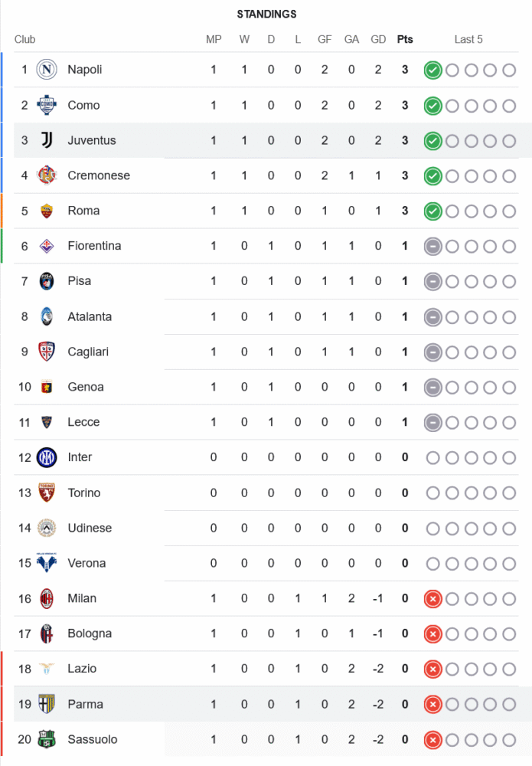Click Lazio's red loss result indicator

click(x=432, y=669)
